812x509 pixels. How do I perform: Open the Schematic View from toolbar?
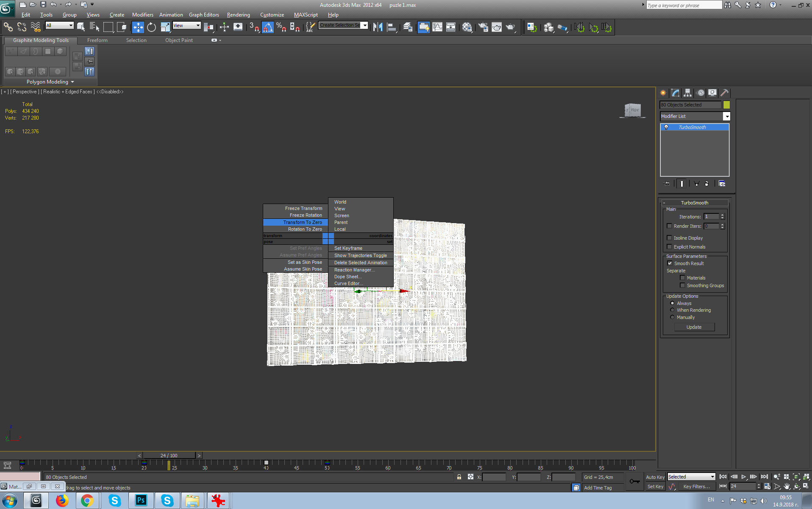click(450, 27)
